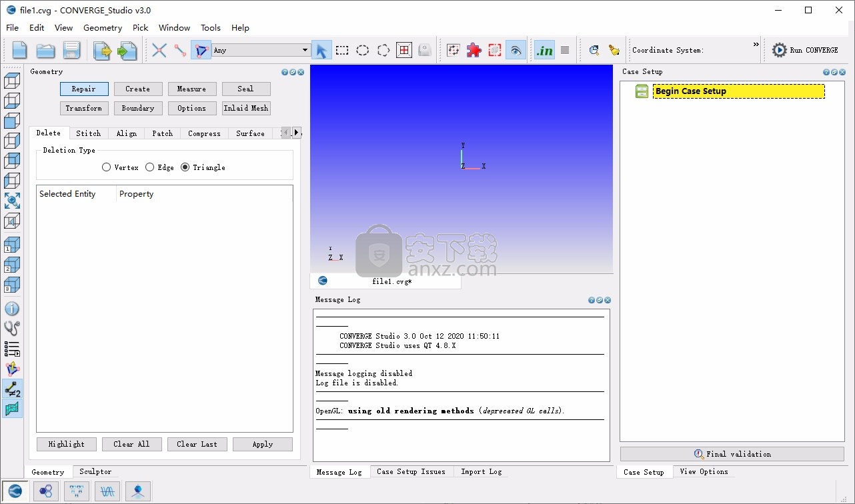Click the green .in input files icon
The width and height of the screenshot is (855, 504).
(545, 50)
